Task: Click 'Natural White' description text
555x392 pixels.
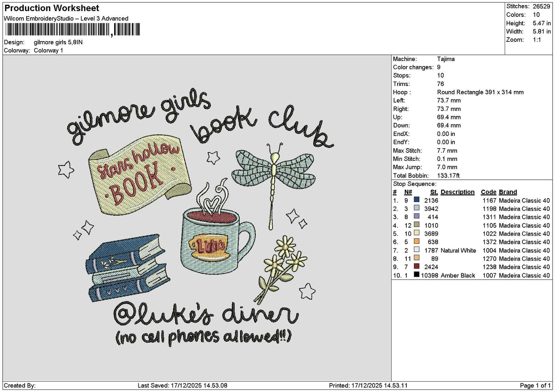Action: coord(458,250)
